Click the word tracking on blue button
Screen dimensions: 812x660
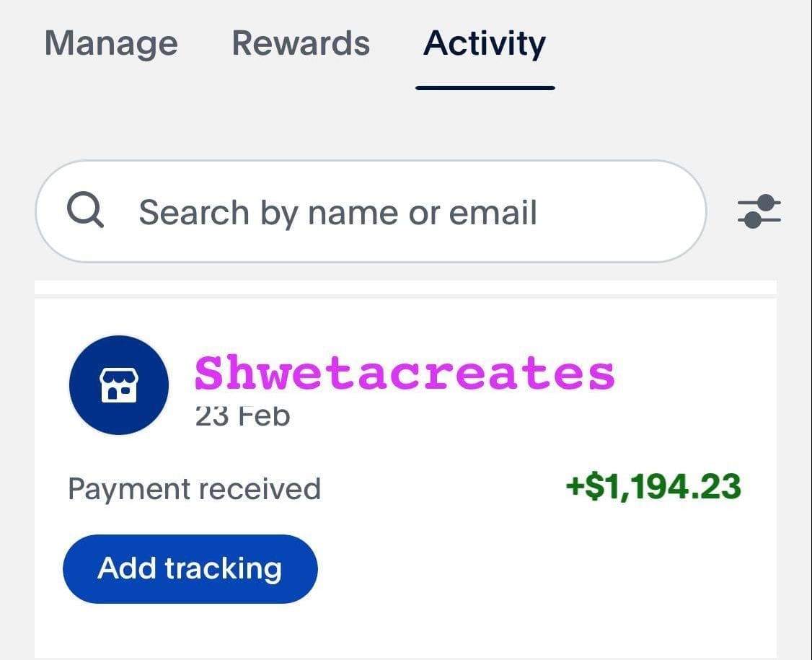(x=224, y=569)
